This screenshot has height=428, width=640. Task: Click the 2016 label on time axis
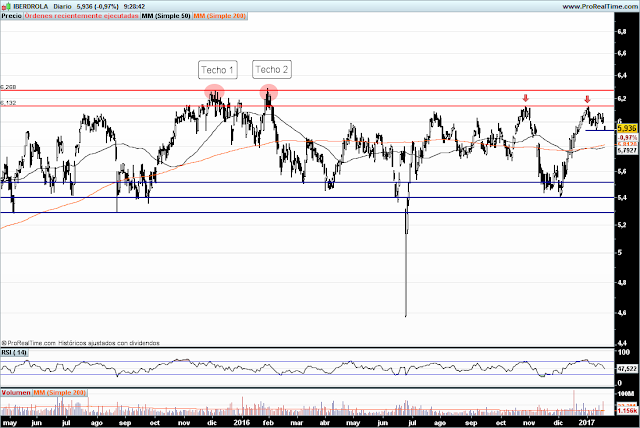(x=242, y=422)
